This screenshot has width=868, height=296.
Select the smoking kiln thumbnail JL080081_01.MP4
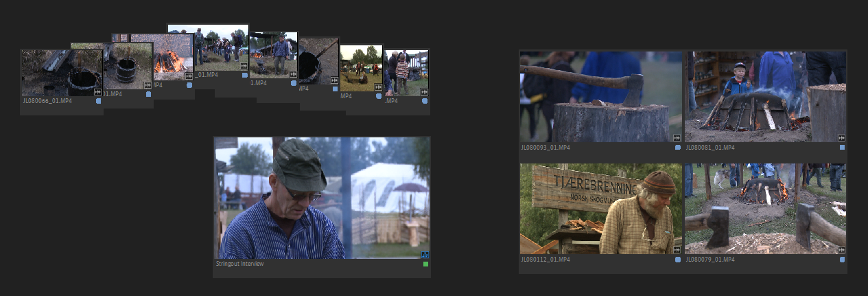765,97
